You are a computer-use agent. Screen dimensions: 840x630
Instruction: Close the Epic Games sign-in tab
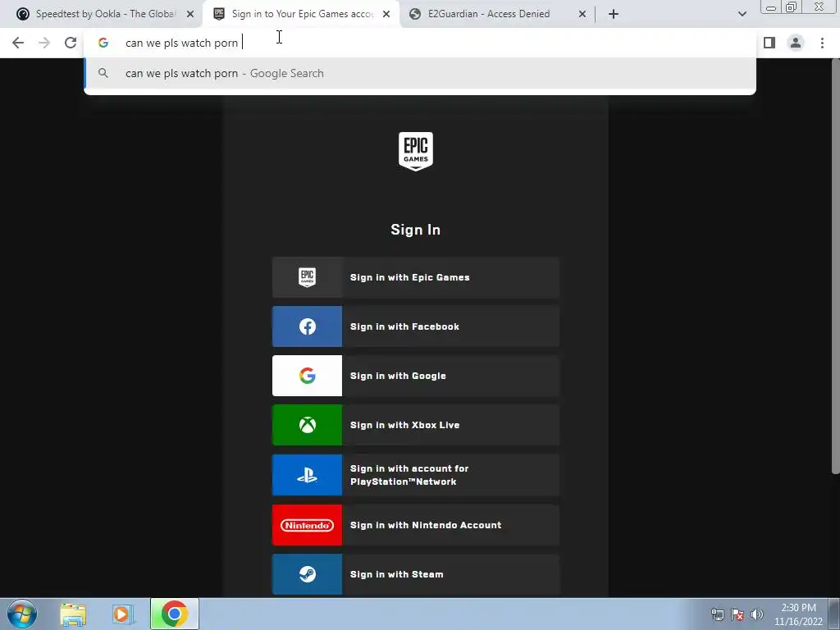pos(386,15)
